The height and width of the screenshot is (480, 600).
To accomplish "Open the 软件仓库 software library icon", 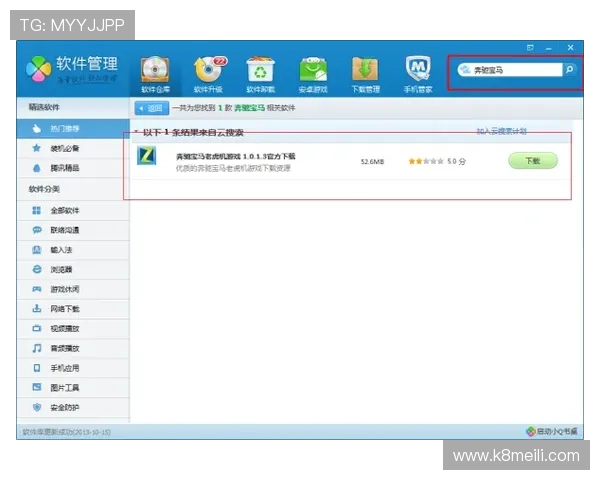I will tap(155, 72).
